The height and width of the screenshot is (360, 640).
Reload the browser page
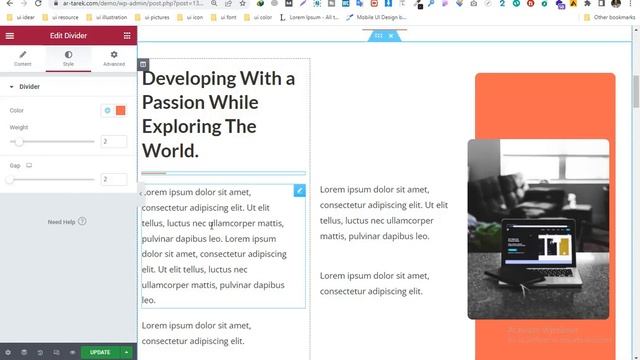tap(38, 3)
